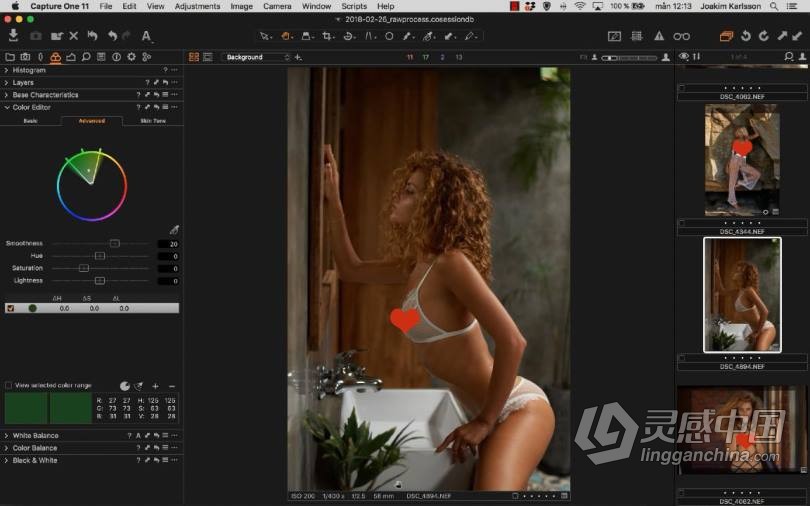Image resolution: width=810 pixels, height=506 pixels.
Task: Click the Capture camera icon in the top toolbar
Action: pyautogui.click(x=36, y=36)
